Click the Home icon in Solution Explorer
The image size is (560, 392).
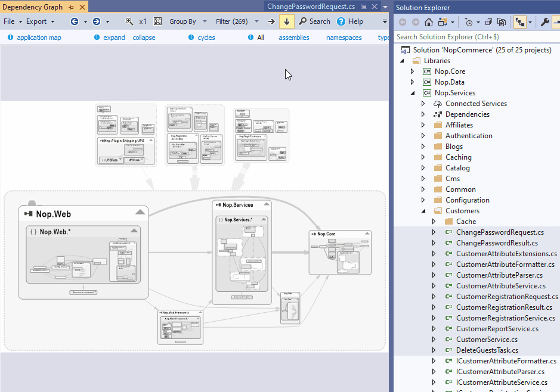[429, 22]
